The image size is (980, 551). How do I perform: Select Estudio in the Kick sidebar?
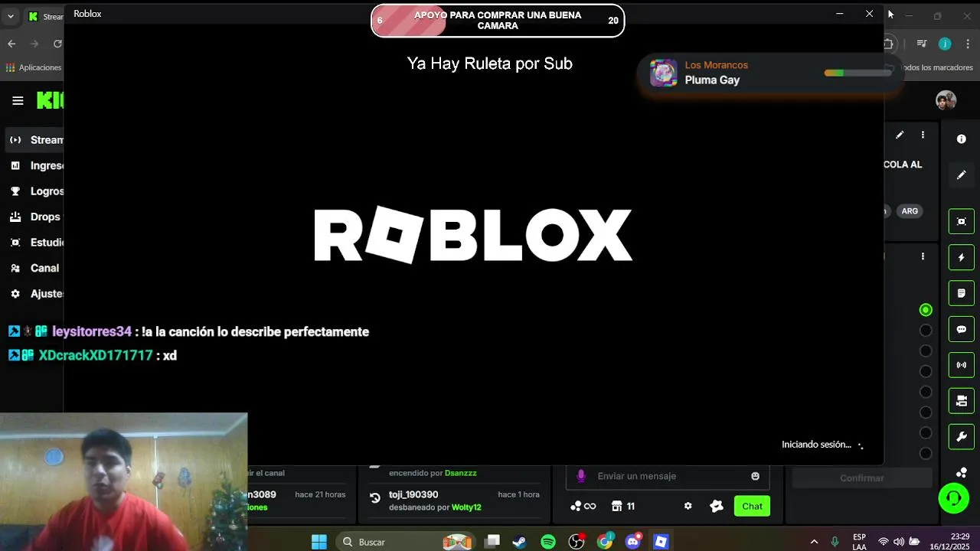tap(36, 243)
